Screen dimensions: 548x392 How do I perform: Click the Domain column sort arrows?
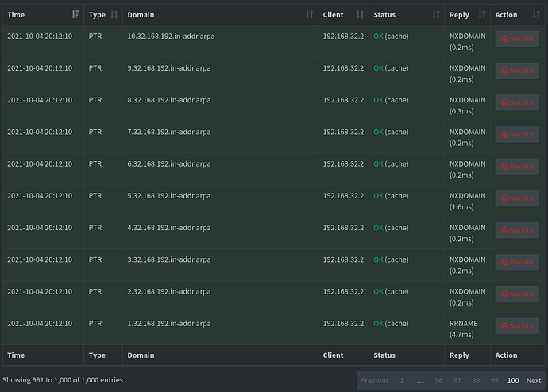point(310,15)
